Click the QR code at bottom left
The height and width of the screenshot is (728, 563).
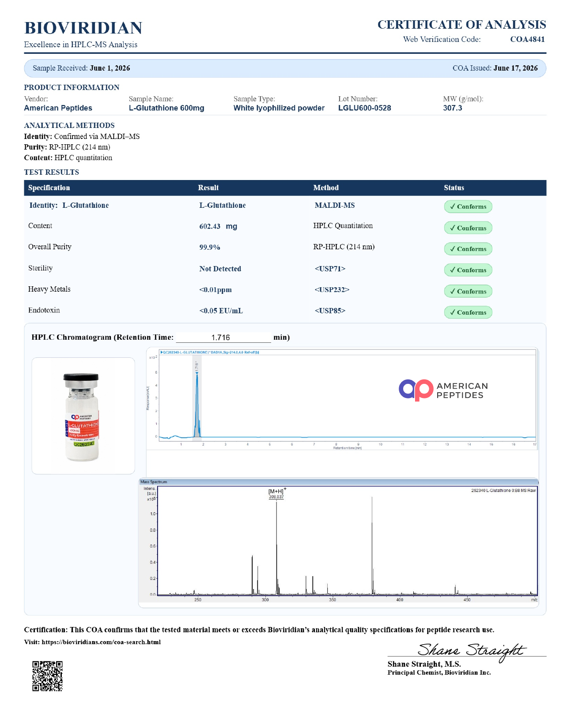47,676
